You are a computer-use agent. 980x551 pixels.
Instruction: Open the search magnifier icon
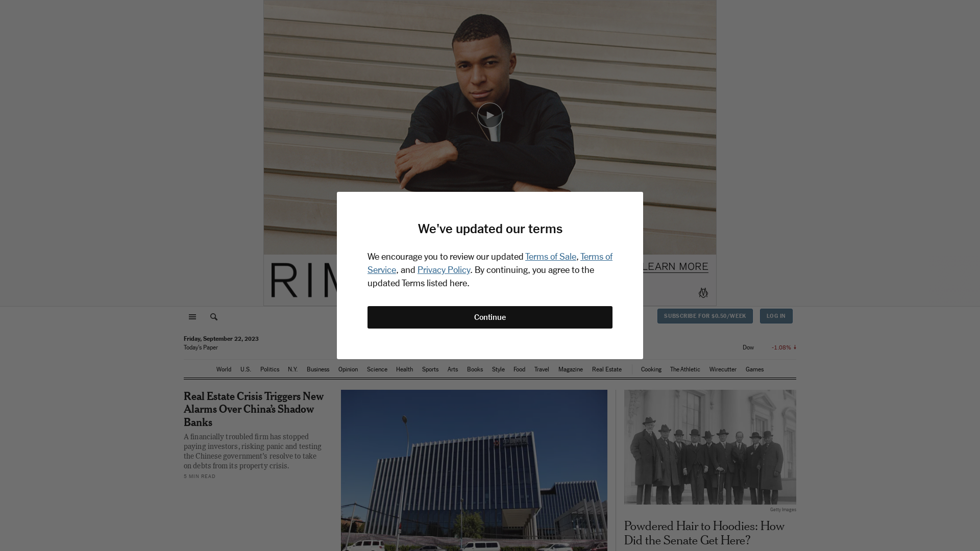click(x=214, y=317)
